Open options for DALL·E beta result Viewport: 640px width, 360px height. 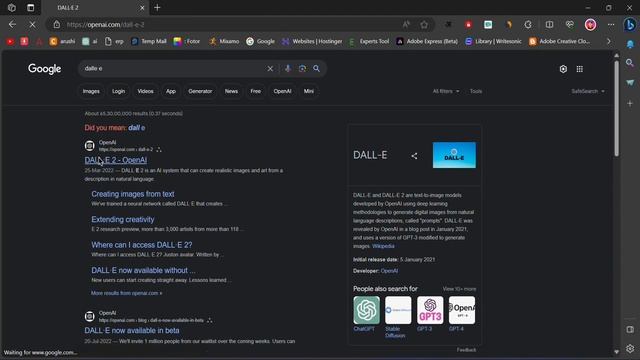coord(209,320)
